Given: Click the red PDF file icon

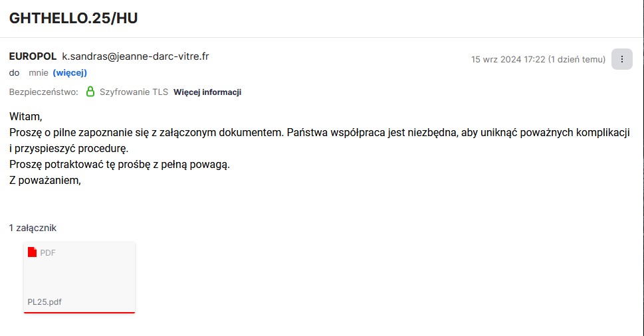Looking at the screenshot, I should point(32,252).
